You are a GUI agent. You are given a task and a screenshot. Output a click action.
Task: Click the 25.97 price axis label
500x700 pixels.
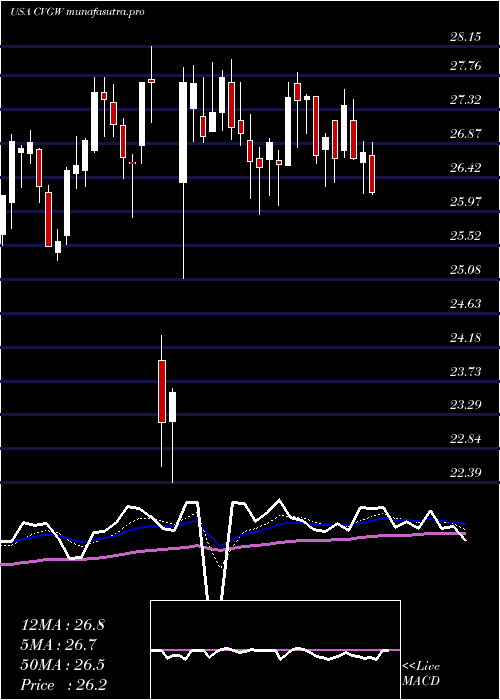[465, 202]
